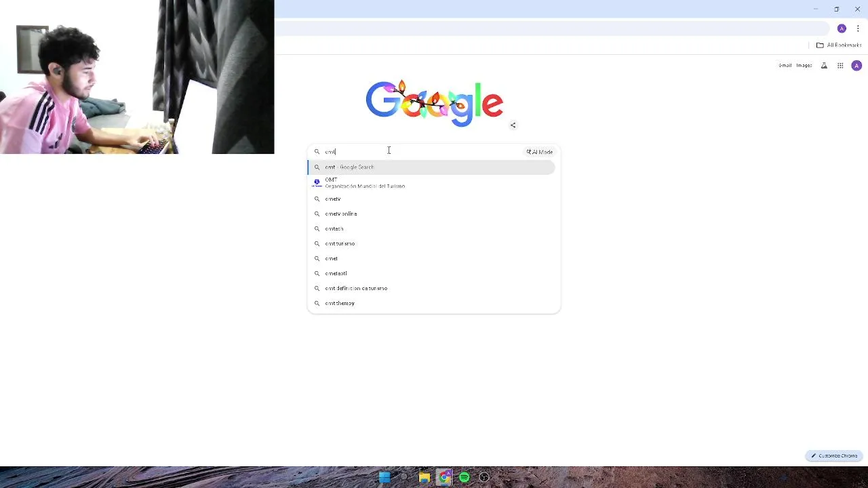Click magnifier icon beside 'omtech'
This screenshot has width=868, height=488.
click(x=317, y=229)
